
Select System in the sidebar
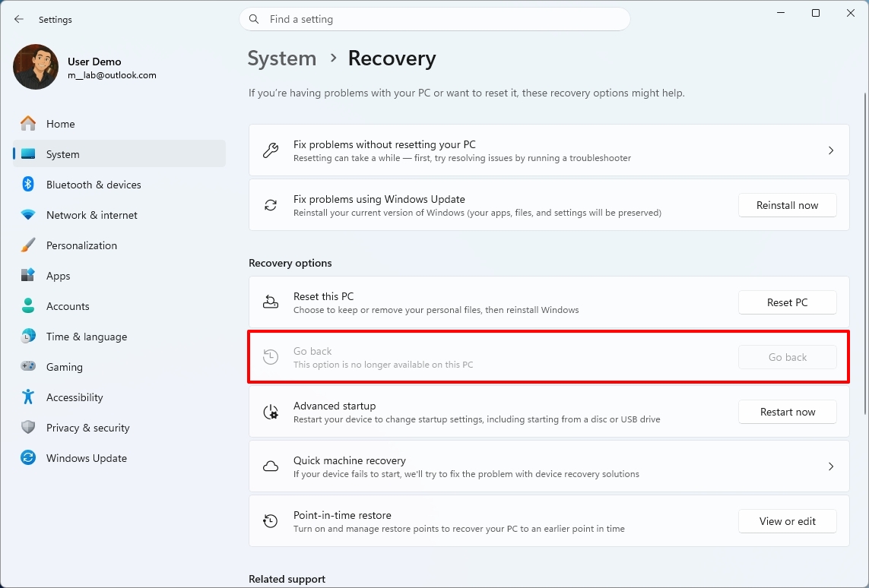click(119, 154)
